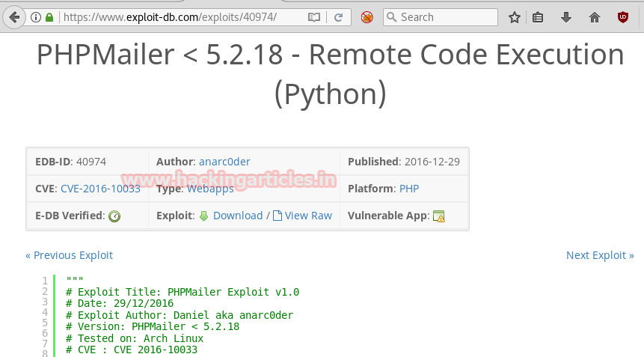Click Published date 2016-12-29
Screen dimensions: 644x357
(x=432, y=162)
